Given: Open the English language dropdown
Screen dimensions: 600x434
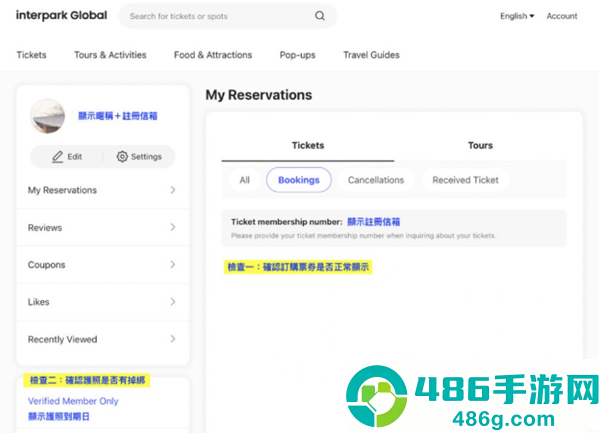Looking at the screenshot, I should click(517, 16).
